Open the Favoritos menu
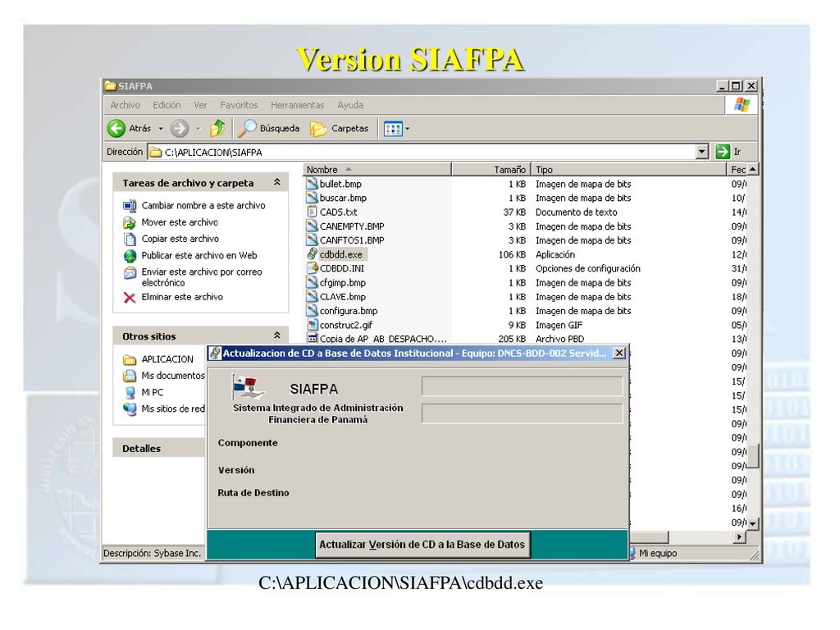The height and width of the screenshot is (630, 840). [x=239, y=105]
